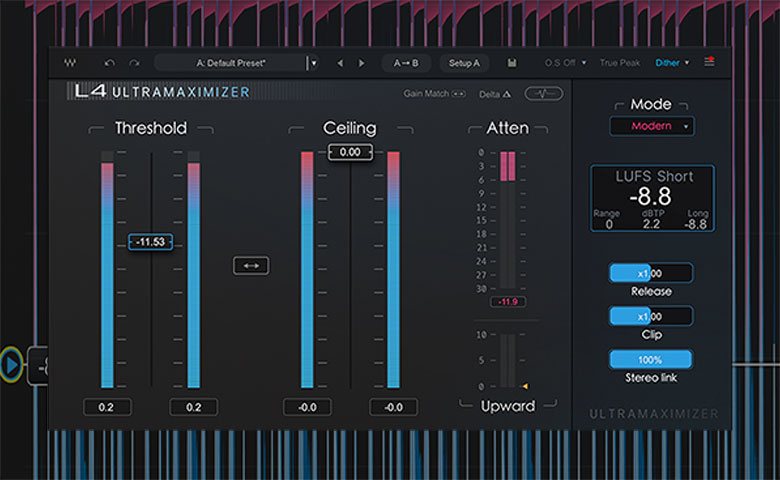Screen dimensions: 780x480
Task: Open the Mode dropdown showing Modern
Action: (x=652, y=126)
